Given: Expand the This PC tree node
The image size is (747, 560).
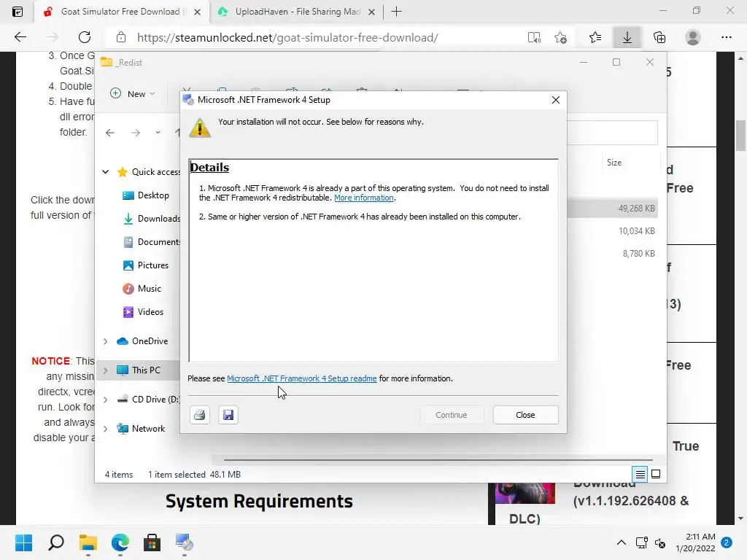Looking at the screenshot, I should click(x=105, y=370).
